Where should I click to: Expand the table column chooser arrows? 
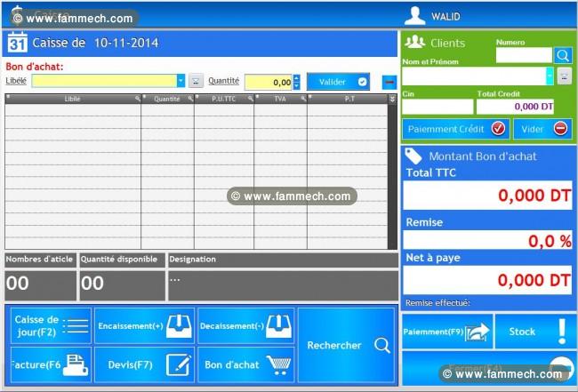pos(392,99)
